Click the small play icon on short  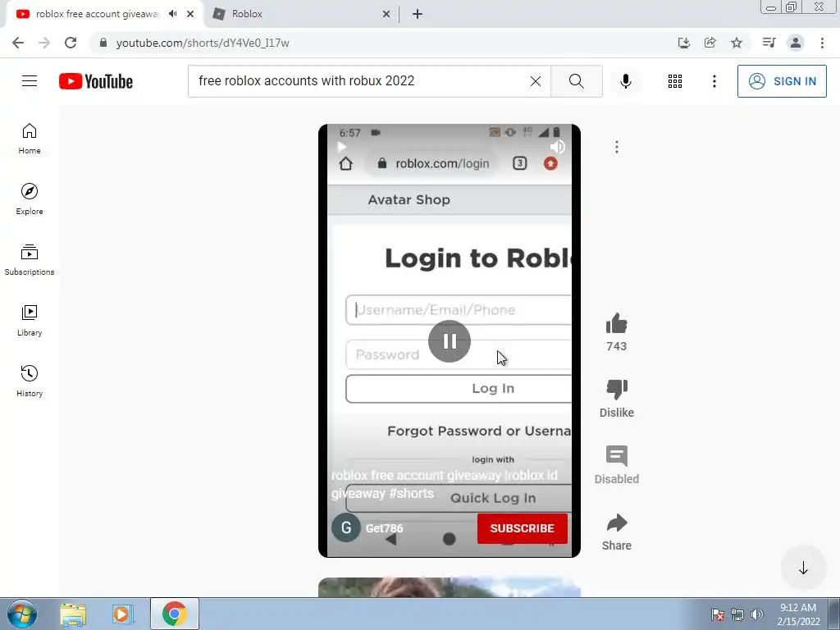pyautogui.click(x=342, y=147)
